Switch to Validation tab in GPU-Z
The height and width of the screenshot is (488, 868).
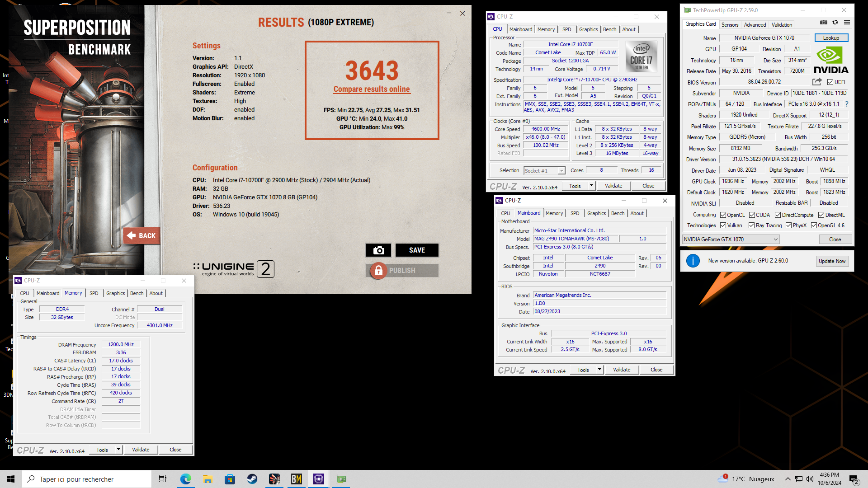tap(782, 25)
